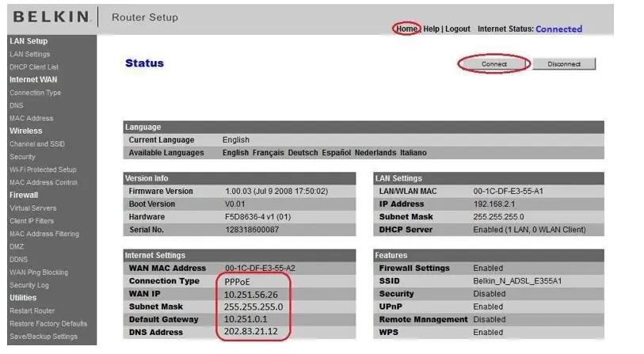Click the LAN/WLAN MAC value 00-1C-DF-E3-55-A1
The height and width of the screenshot is (354, 644).
pyautogui.click(x=508, y=192)
